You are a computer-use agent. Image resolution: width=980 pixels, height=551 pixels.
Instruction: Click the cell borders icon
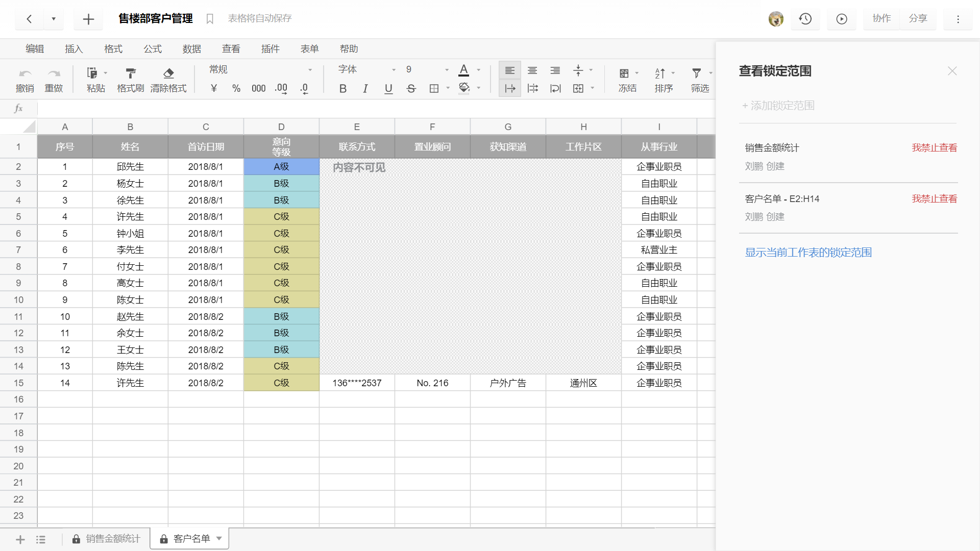[434, 89]
